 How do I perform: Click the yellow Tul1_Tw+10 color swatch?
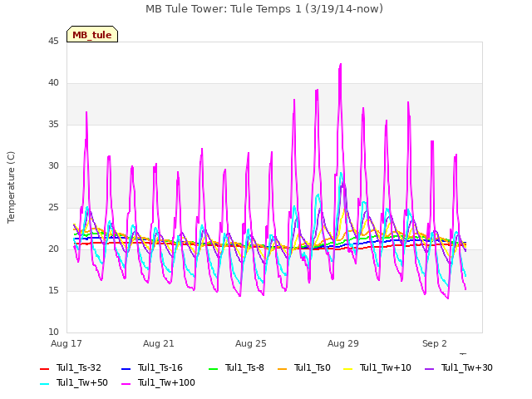(348, 368)
